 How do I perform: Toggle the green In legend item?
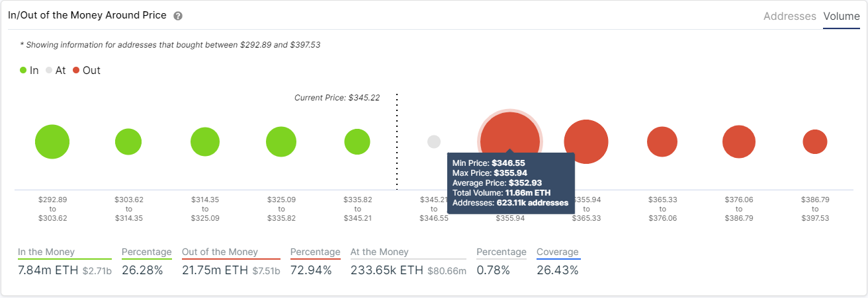pyautogui.click(x=29, y=70)
